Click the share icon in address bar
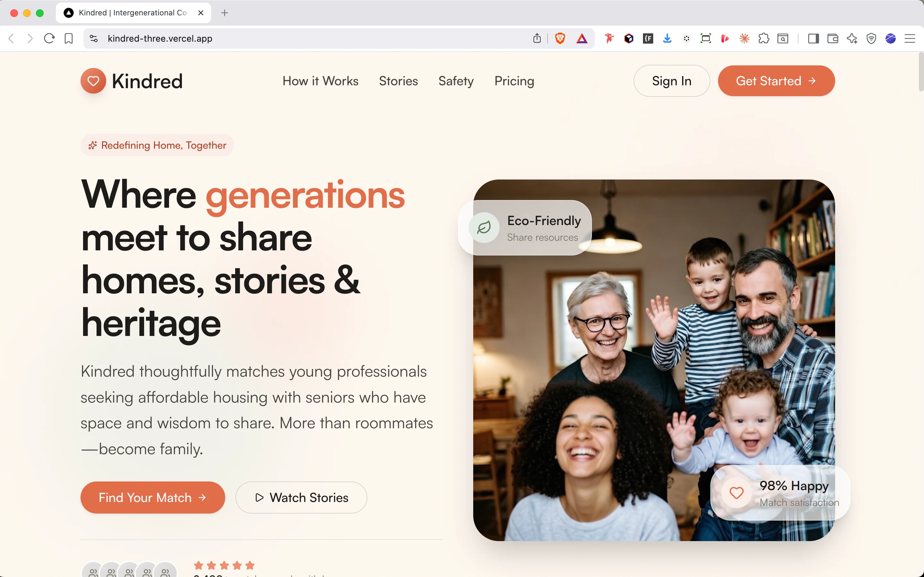The width and height of the screenshot is (924, 577). (537, 38)
